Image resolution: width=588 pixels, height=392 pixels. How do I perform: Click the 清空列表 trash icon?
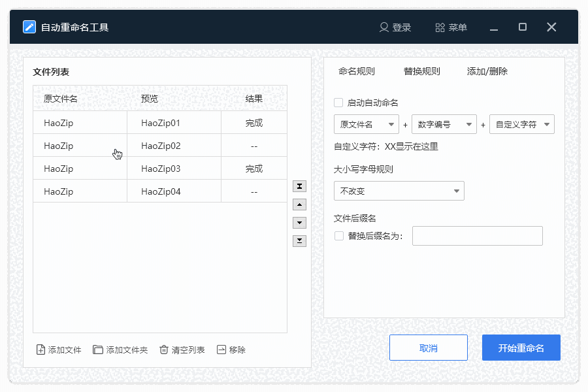coord(163,350)
